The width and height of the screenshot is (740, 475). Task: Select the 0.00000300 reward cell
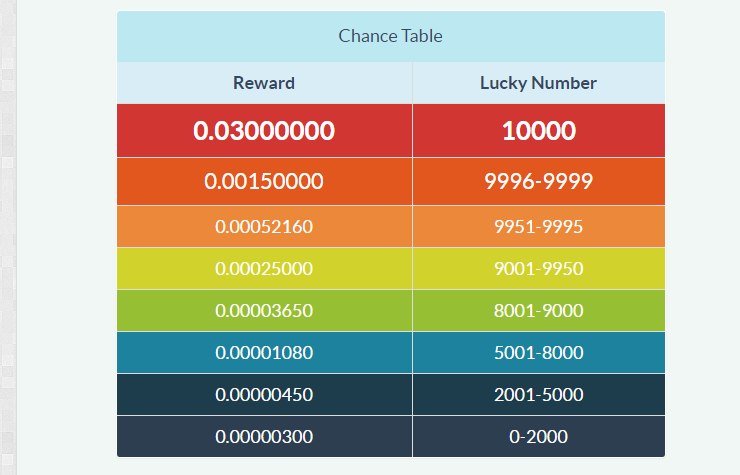coord(264,437)
